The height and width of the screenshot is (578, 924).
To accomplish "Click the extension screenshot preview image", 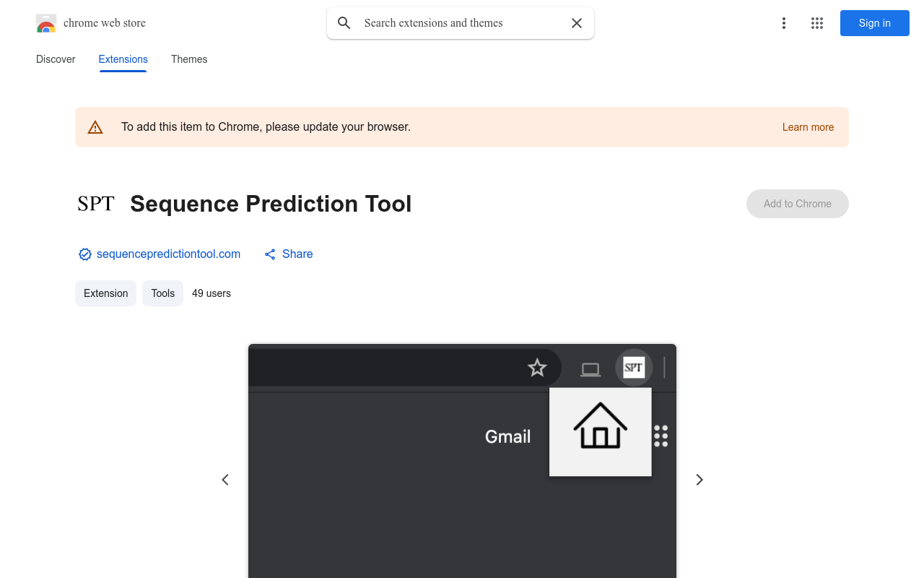I will [x=462, y=461].
